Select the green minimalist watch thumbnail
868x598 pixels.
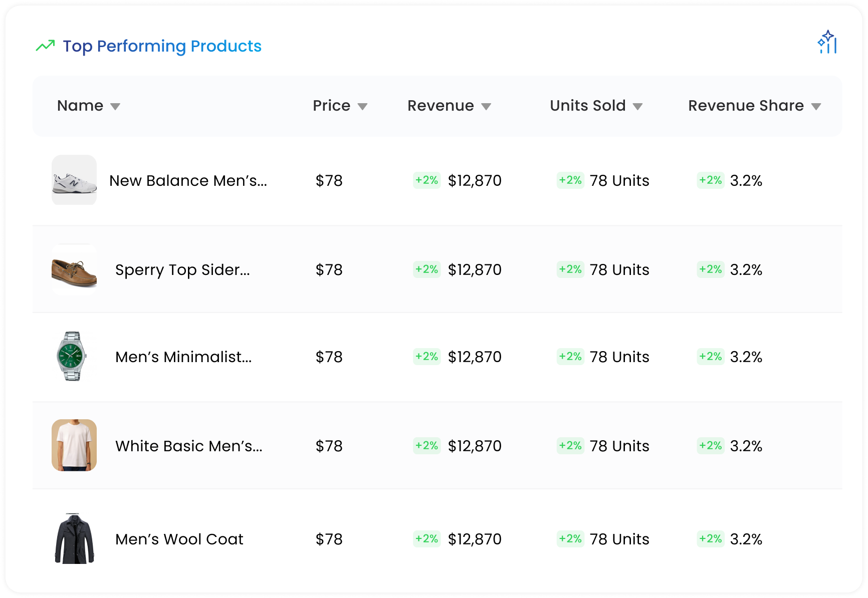pos(72,356)
